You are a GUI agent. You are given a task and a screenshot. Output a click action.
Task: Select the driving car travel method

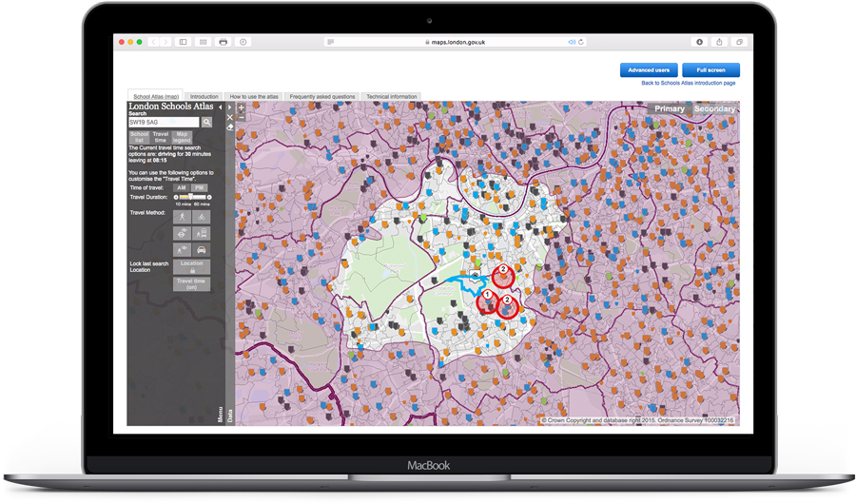pos(202,249)
